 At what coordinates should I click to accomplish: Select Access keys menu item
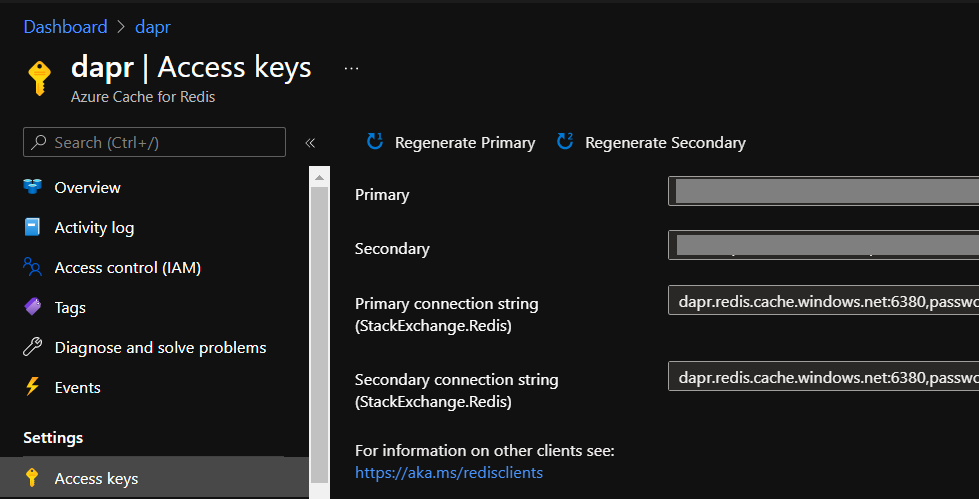(96, 478)
